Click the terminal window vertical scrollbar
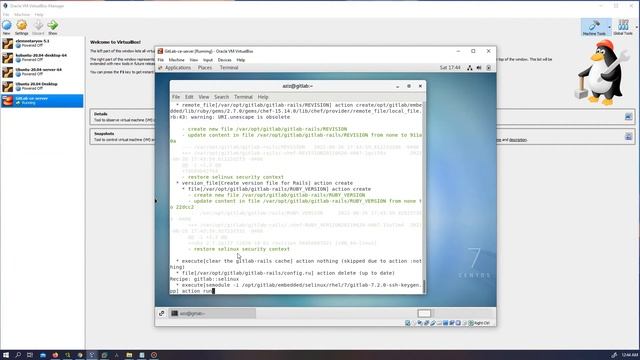 click(424, 197)
